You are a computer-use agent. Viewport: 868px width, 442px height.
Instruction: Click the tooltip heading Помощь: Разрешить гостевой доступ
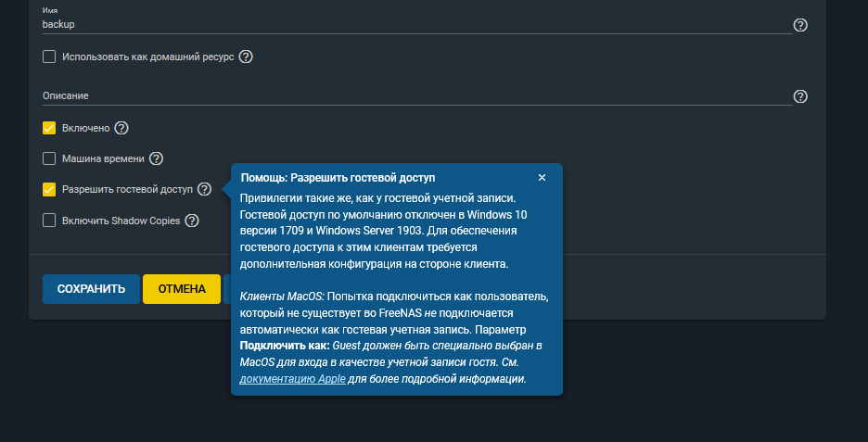point(338,177)
